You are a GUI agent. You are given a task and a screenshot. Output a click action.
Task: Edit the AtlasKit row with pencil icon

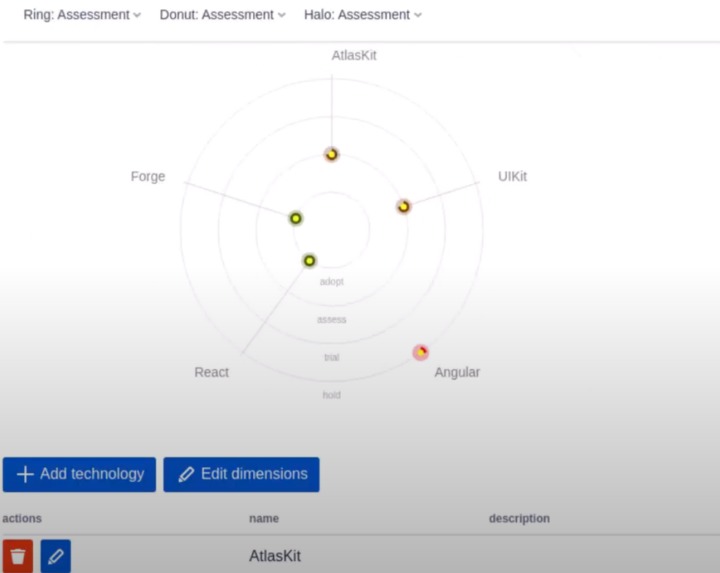(56, 556)
